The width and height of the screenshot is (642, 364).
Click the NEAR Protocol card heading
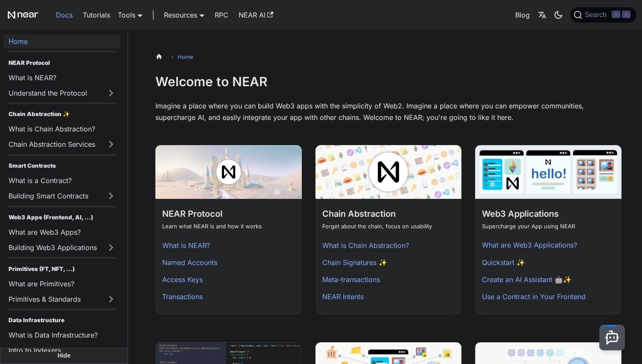pyautogui.click(x=192, y=214)
